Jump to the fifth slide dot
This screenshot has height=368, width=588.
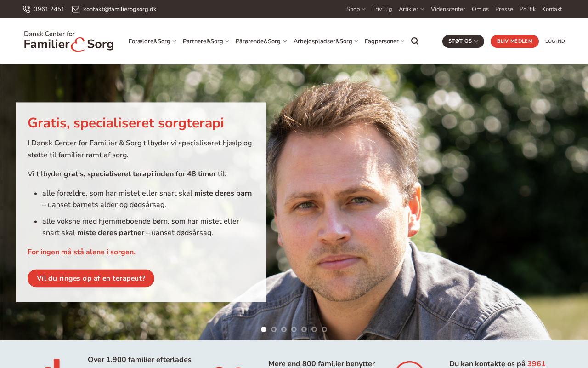(304, 329)
